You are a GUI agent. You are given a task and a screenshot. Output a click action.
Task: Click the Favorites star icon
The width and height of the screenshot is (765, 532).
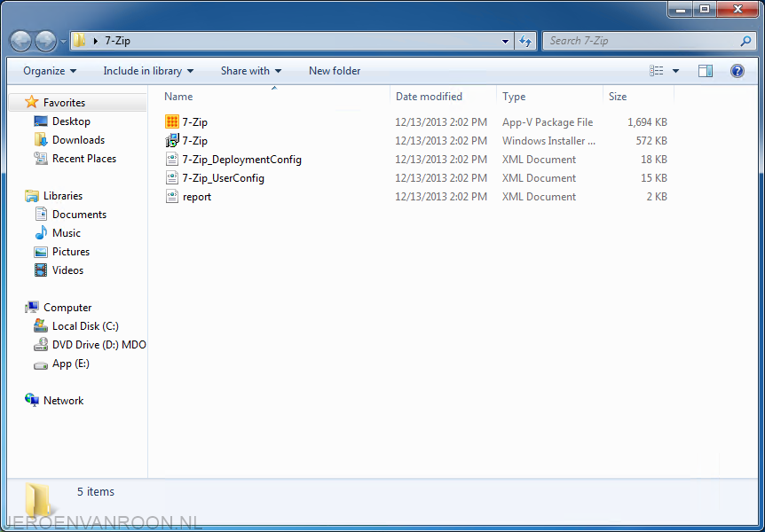pos(32,102)
